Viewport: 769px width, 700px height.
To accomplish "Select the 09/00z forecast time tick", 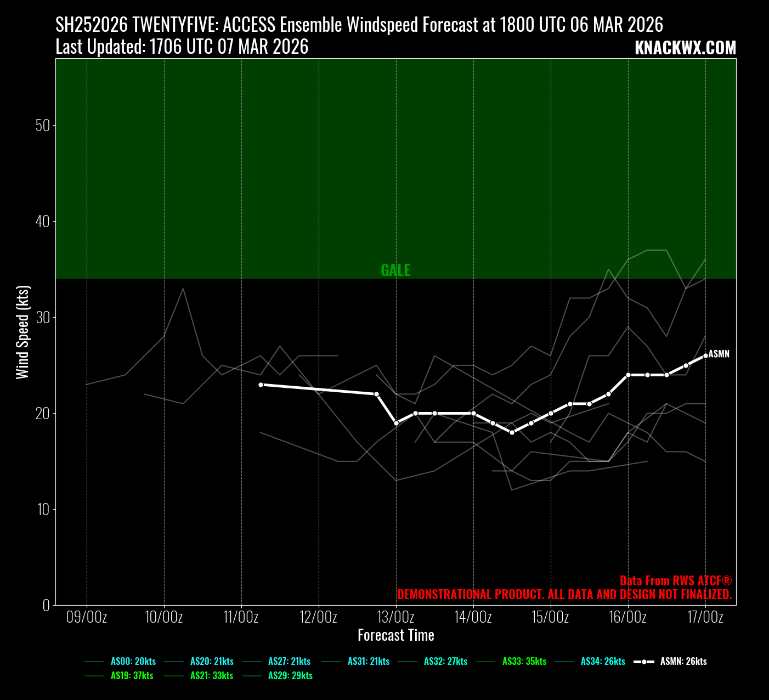I will tap(87, 617).
